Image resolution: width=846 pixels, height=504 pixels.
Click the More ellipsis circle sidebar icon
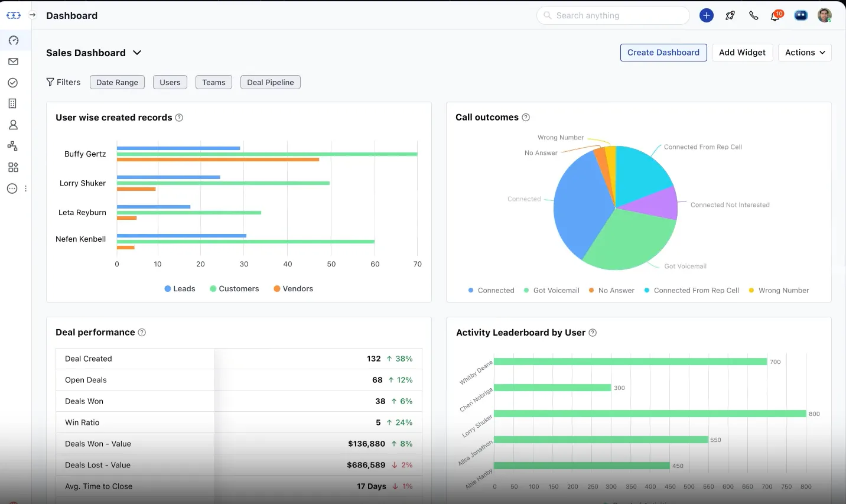tap(12, 188)
